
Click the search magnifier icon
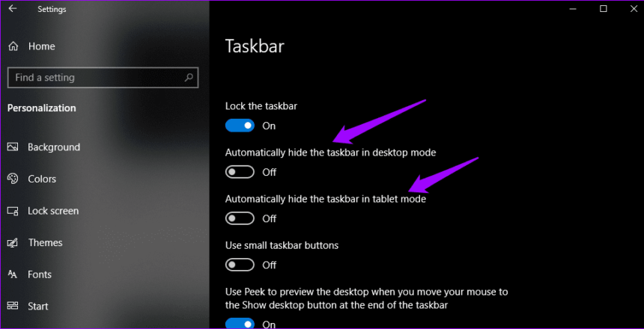point(189,78)
